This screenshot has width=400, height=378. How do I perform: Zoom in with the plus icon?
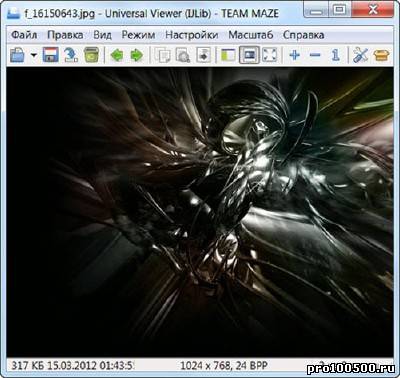click(295, 55)
